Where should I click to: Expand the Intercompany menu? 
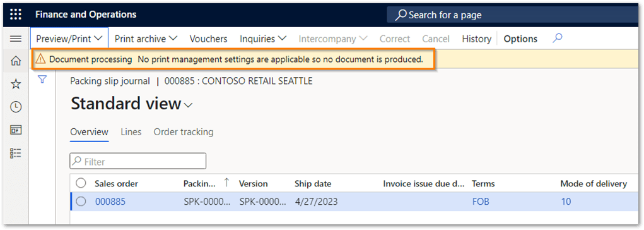[333, 39]
